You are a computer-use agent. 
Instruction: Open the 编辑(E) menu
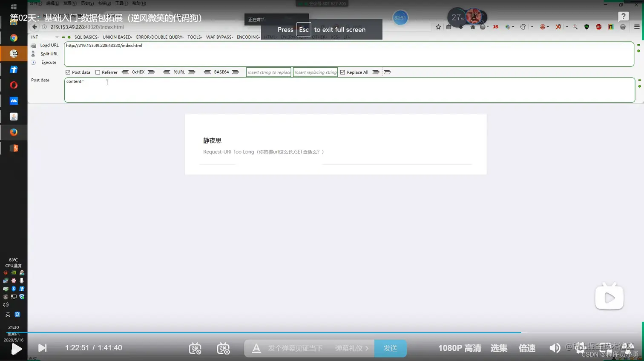(52, 3)
